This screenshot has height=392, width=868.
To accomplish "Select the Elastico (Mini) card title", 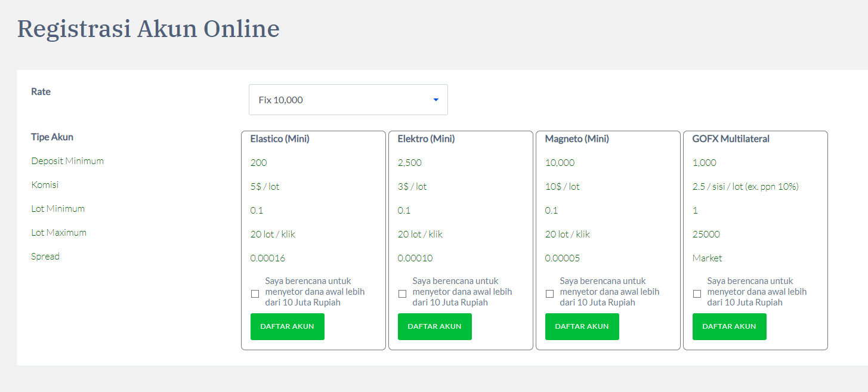I will tap(279, 138).
